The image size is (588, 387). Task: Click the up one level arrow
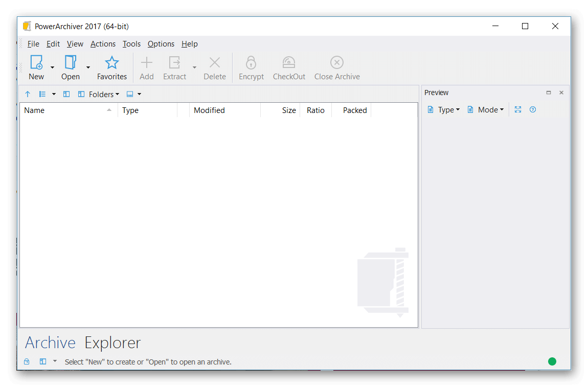point(28,94)
